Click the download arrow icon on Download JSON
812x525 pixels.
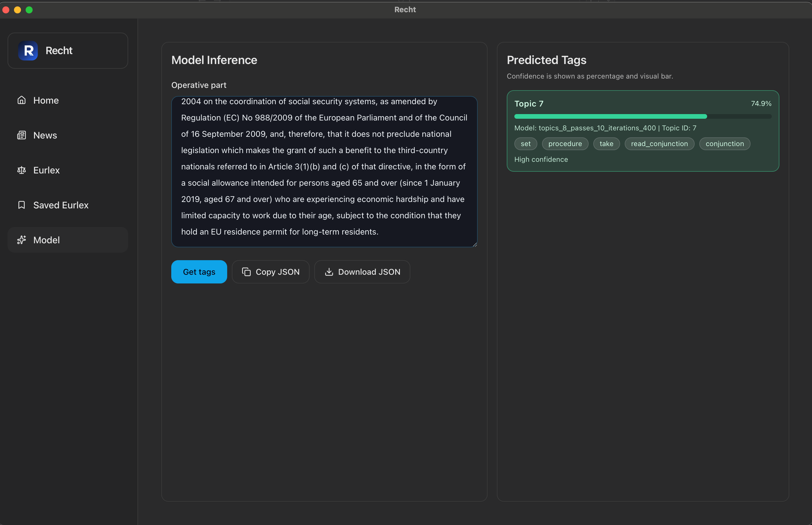(x=329, y=272)
